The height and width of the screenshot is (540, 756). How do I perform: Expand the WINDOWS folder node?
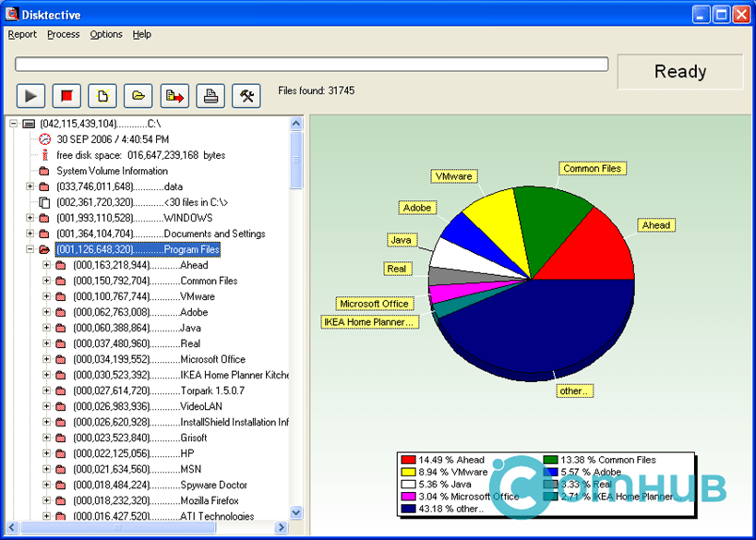[30, 218]
